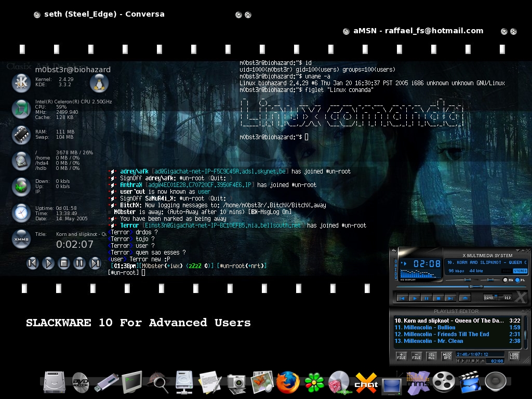
Task: Open the +FILE add menu in playlist
Action: pos(402,356)
